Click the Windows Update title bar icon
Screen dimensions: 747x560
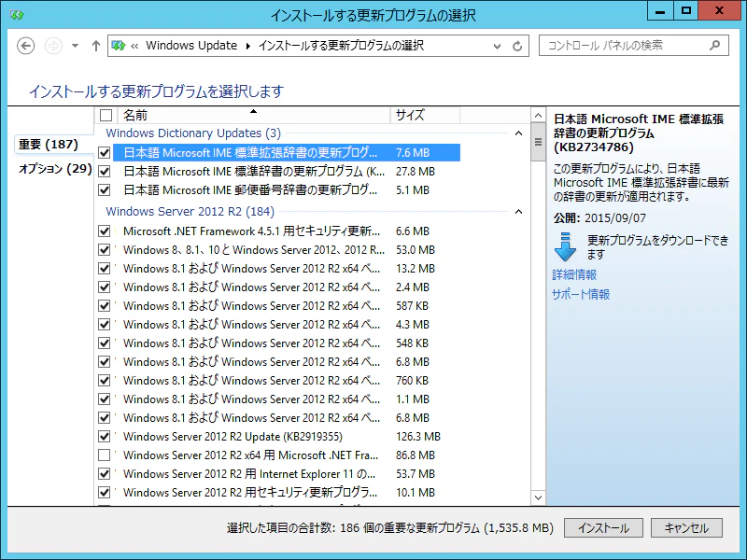(17, 15)
